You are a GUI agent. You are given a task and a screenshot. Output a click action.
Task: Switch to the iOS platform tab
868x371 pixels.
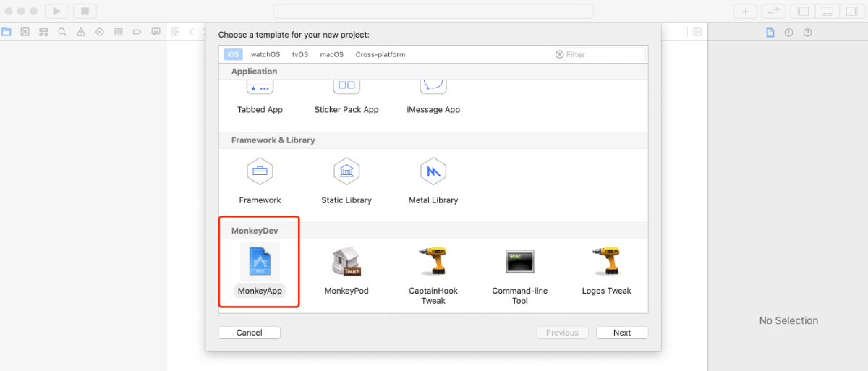point(233,54)
